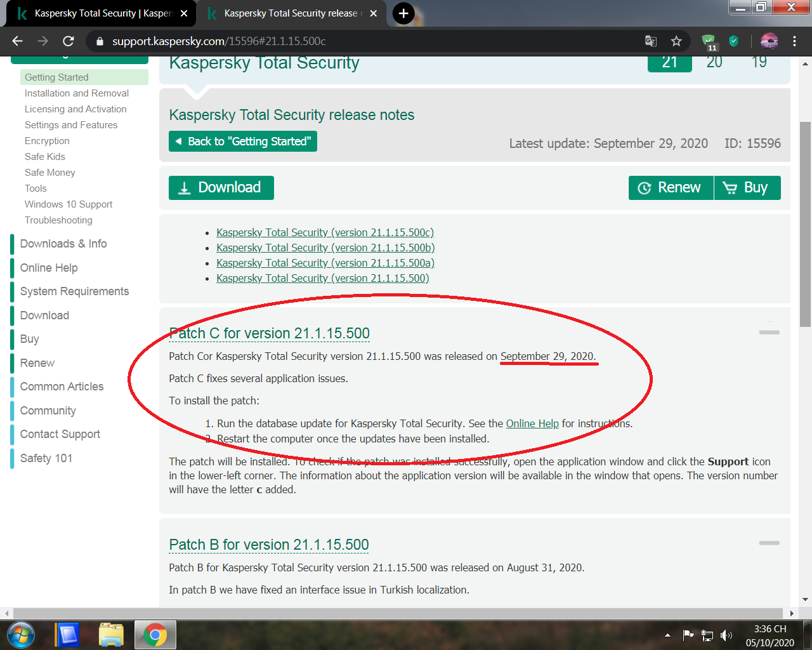Open Common Articles section

coord(62,387)
